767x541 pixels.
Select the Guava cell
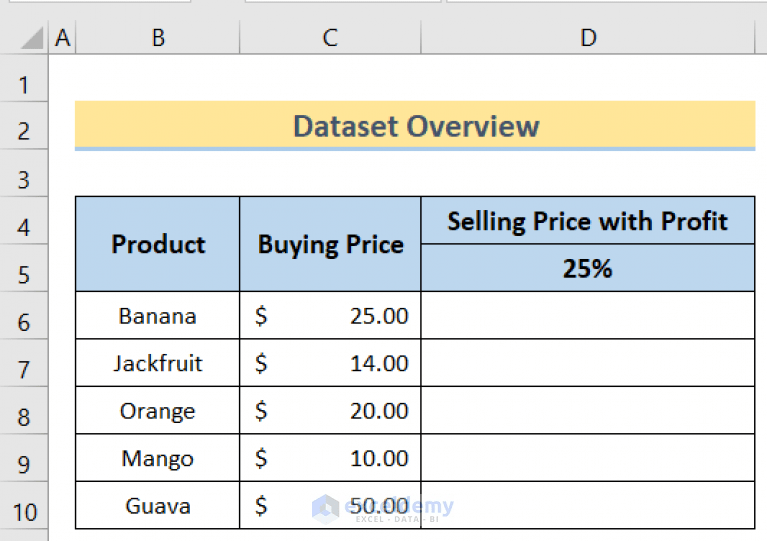tap(158, 505)
